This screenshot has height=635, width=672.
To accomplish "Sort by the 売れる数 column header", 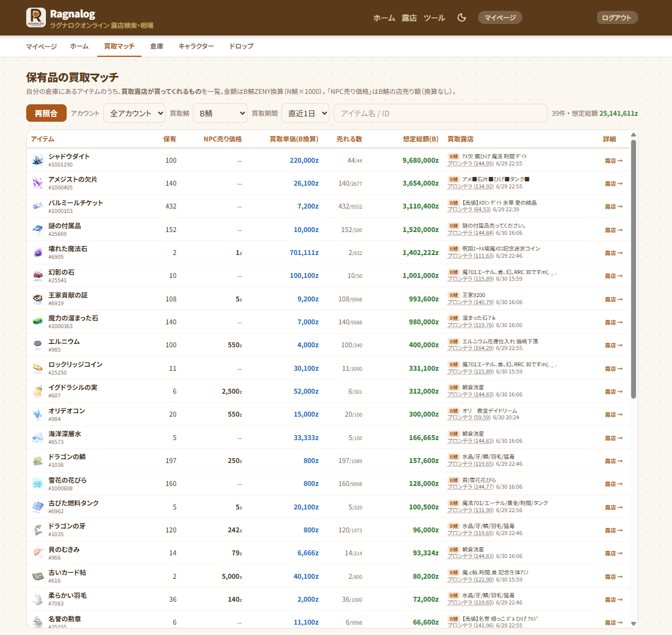I will [x=349, y=139].
